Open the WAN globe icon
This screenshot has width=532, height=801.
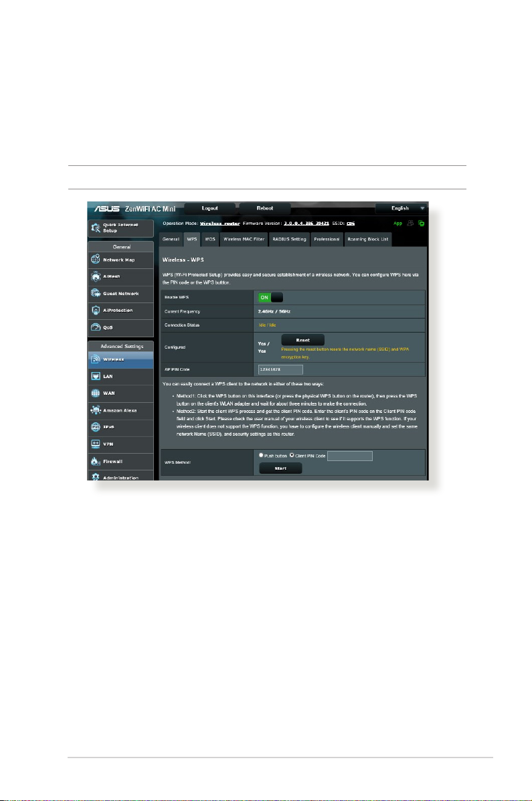[x=96, y=393]
